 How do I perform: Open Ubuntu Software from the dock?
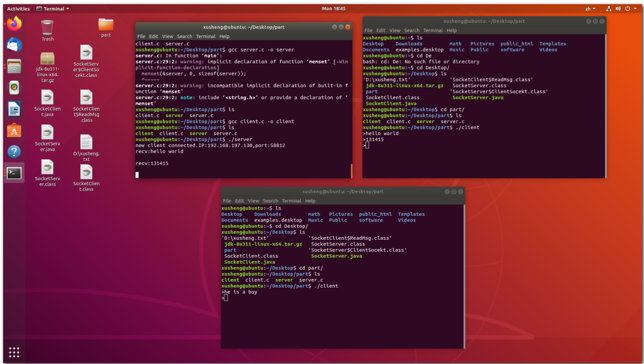14,132
